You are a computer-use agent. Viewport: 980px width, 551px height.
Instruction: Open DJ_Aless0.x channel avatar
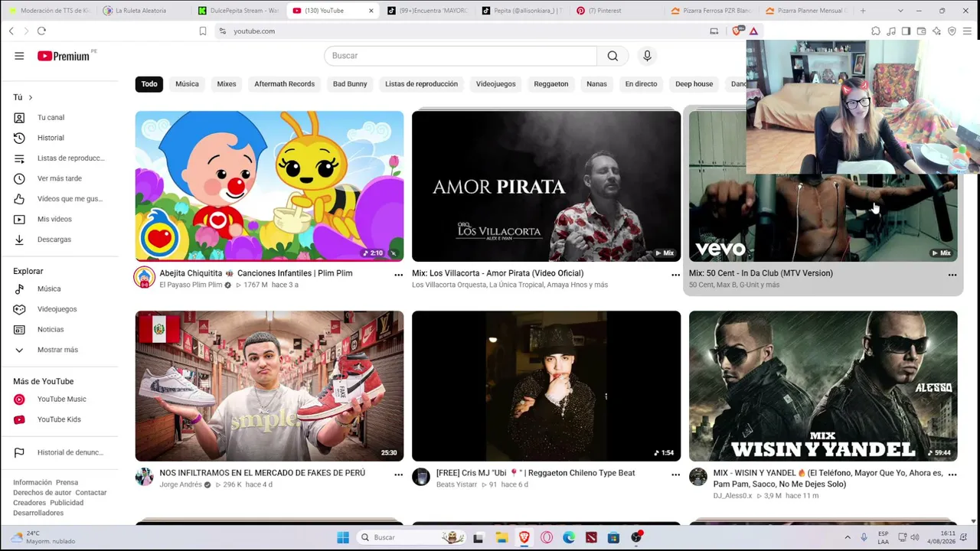point(697,477)
